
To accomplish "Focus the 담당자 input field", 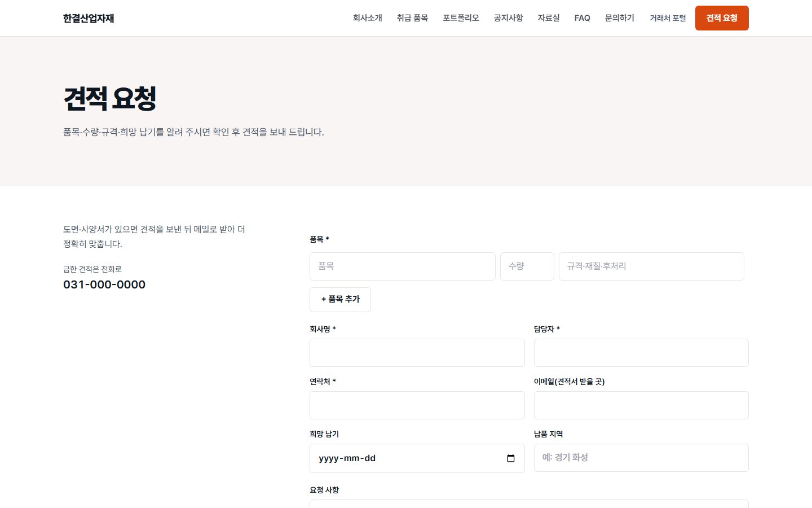I will [x=641, y=353].
